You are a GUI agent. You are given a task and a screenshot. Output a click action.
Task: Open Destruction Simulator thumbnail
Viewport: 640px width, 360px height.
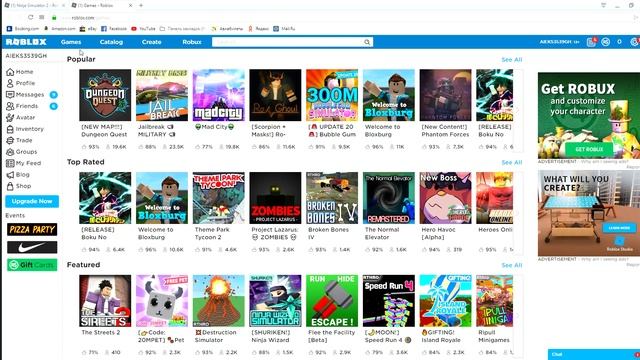[x=218, y=301]
